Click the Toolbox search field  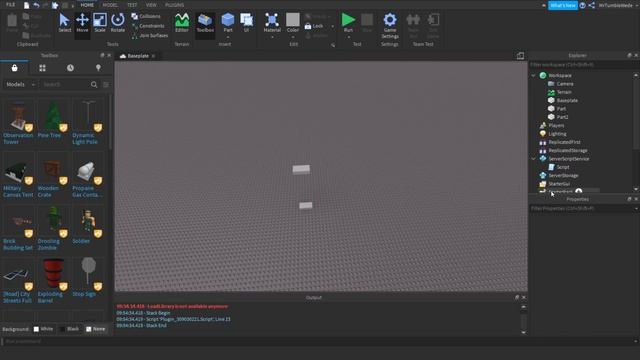(x=65, y=84)
